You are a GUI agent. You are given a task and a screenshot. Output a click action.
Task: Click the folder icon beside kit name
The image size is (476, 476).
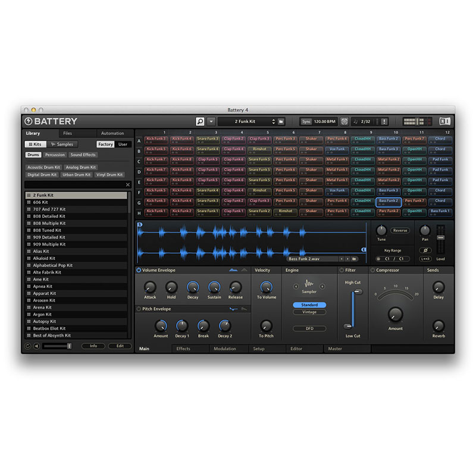281,121
